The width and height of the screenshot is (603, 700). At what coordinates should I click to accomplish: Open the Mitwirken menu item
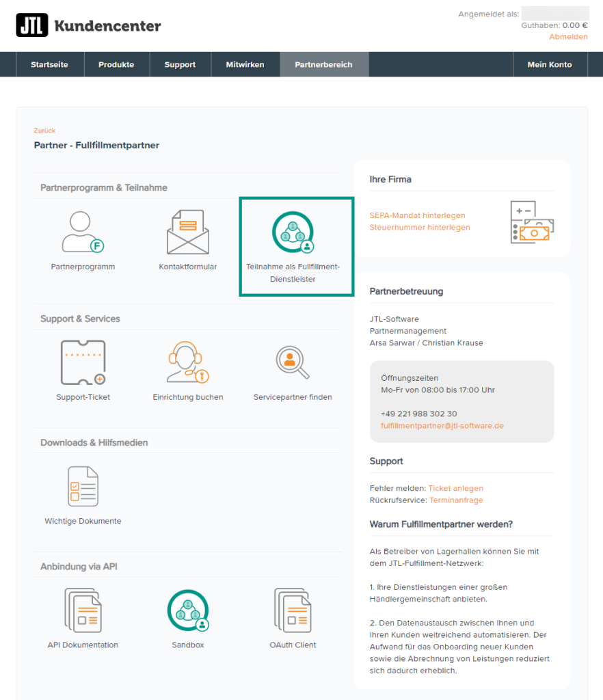click(x=245, y=65)
